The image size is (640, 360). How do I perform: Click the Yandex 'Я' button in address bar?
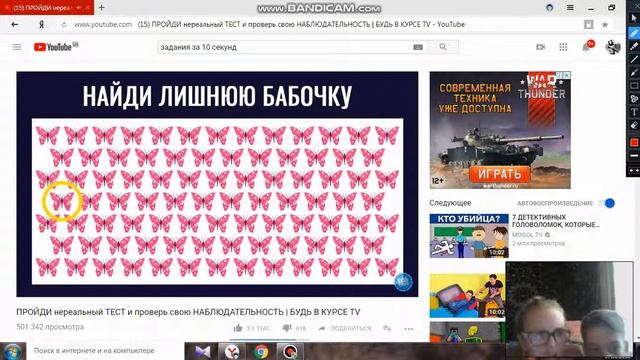click(41, 24)
